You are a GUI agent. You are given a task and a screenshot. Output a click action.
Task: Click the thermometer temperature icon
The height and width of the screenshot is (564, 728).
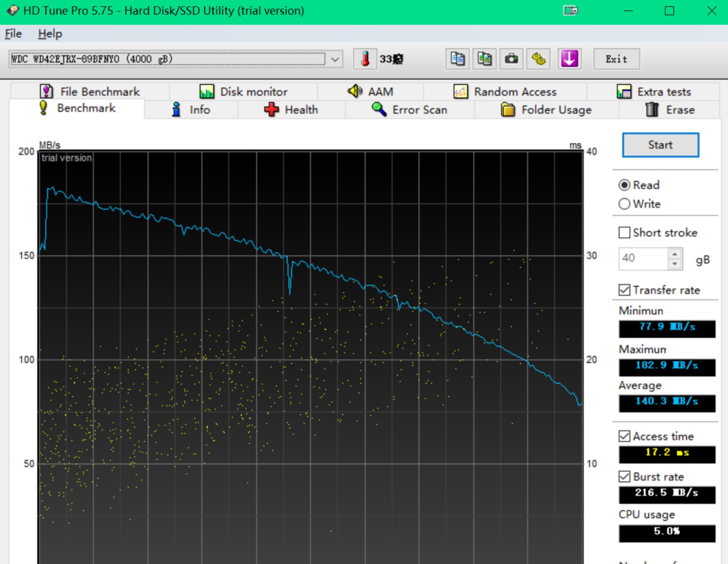[x=365, y=59]
